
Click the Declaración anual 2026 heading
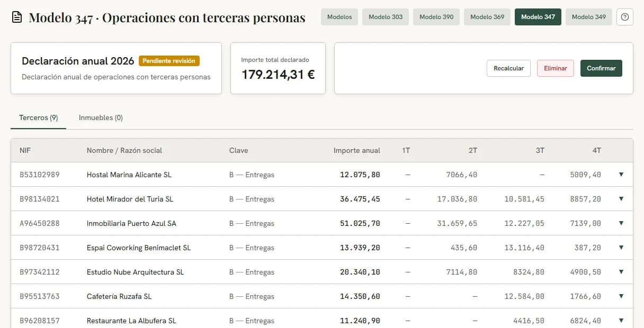click(78, 61)
